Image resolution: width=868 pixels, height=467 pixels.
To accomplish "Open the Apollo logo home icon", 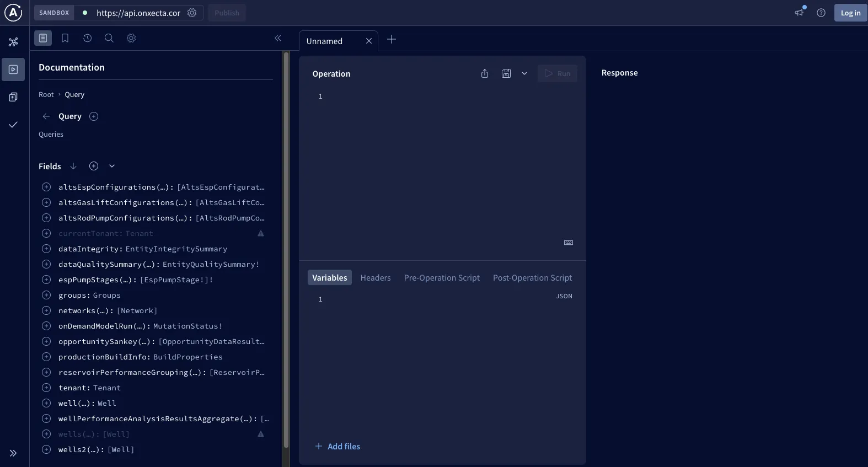I will (13, 13).
